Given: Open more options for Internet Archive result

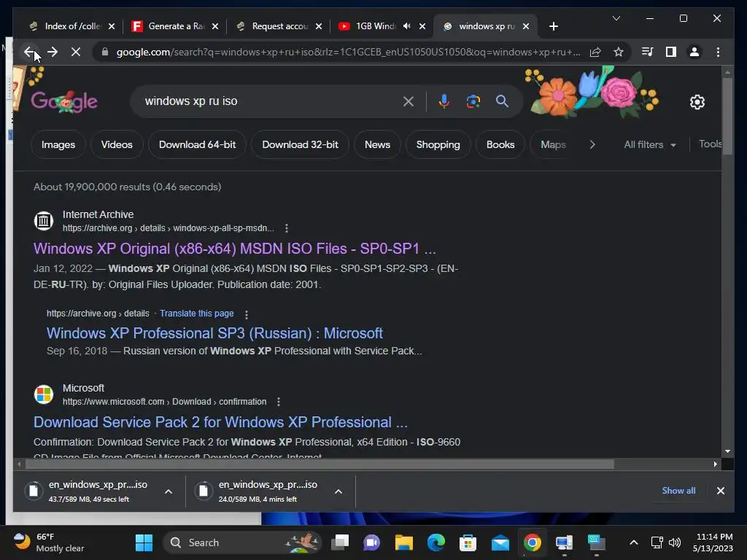Looking at the screenshot, I should pyautogui.click(x=286, y=228).
